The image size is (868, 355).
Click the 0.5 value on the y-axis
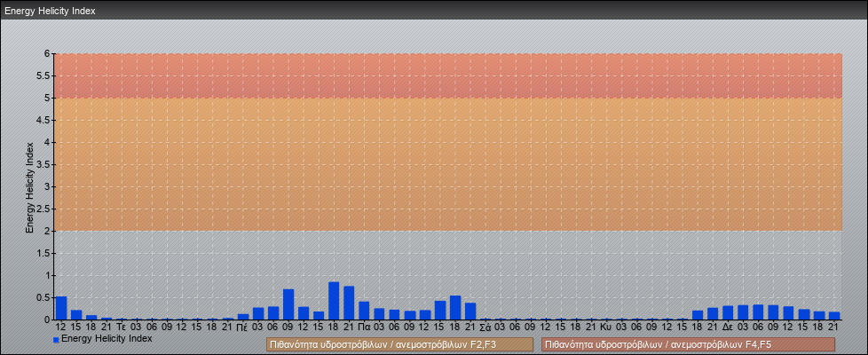45,297
